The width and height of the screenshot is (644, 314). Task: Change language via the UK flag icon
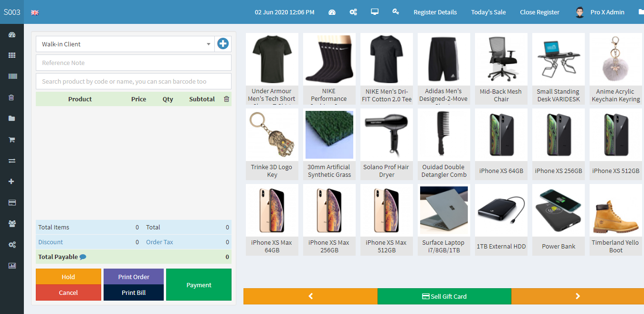click(x=35, y=12)
